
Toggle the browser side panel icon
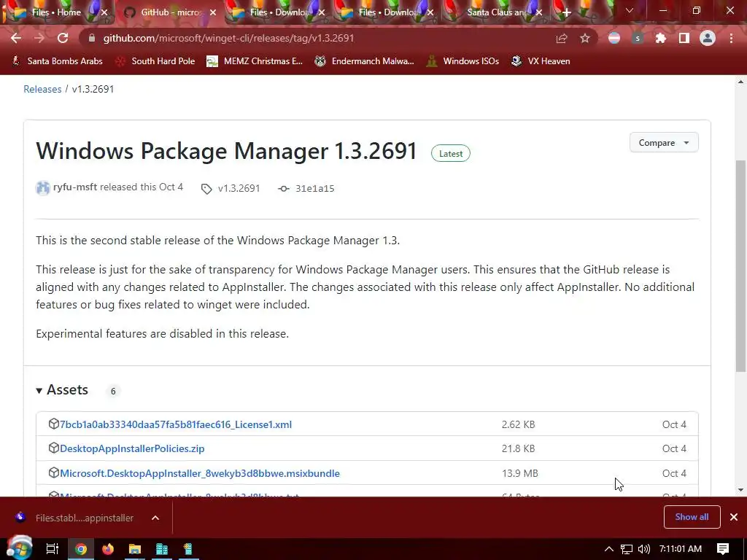pyautogui.click(x=684, y=39)
